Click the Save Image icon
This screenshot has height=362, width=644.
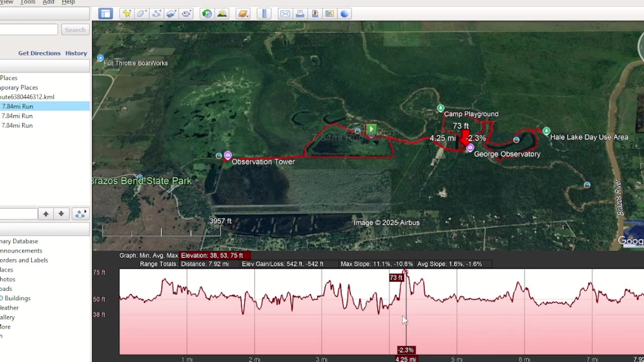point(315,14)
